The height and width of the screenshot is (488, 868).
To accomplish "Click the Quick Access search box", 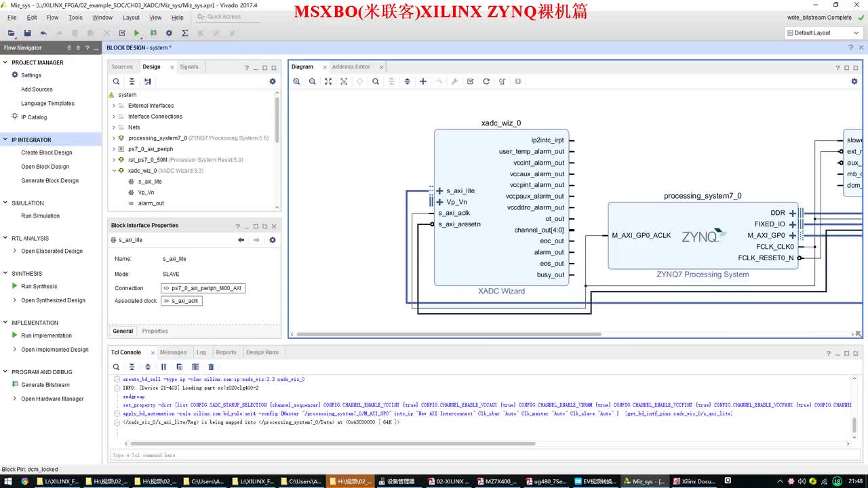I will tap(227, 17).
